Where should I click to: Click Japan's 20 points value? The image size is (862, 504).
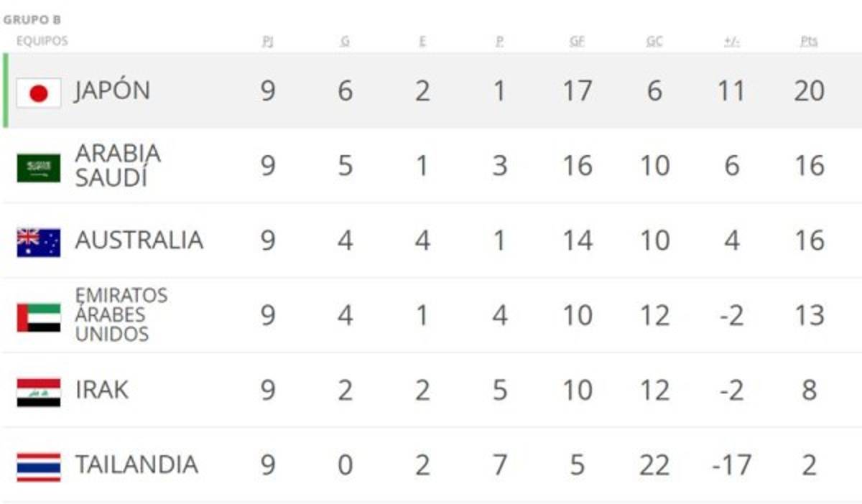tap(809, 91)
